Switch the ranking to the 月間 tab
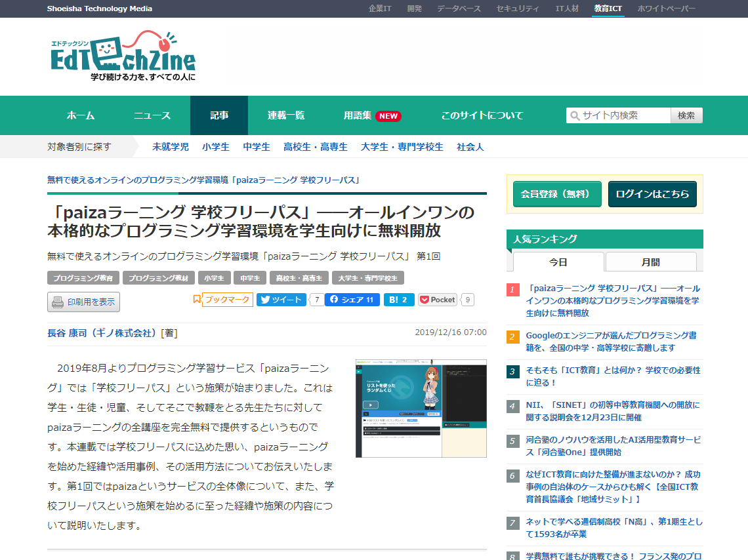This screenshot has width=748, height=560. pos(650,261)
